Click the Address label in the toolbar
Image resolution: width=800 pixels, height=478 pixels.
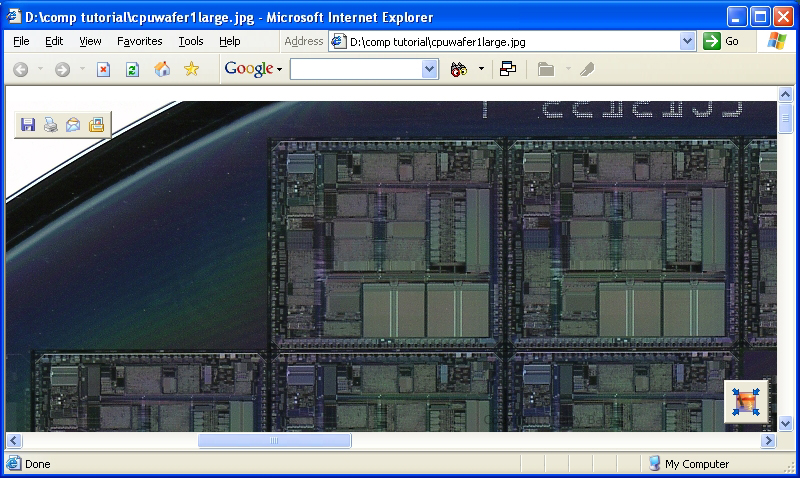(x=304, y=41)
